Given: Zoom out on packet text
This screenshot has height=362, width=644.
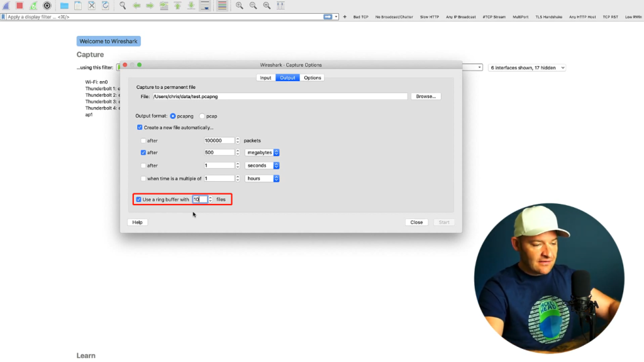Looking at the screenshot, I should coord(253,5).
